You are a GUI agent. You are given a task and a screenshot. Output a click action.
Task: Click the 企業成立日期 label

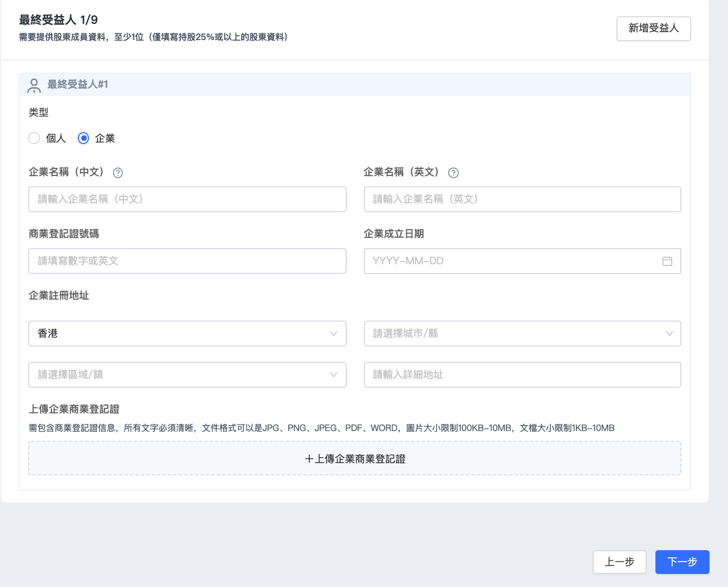tap(394, 234)
